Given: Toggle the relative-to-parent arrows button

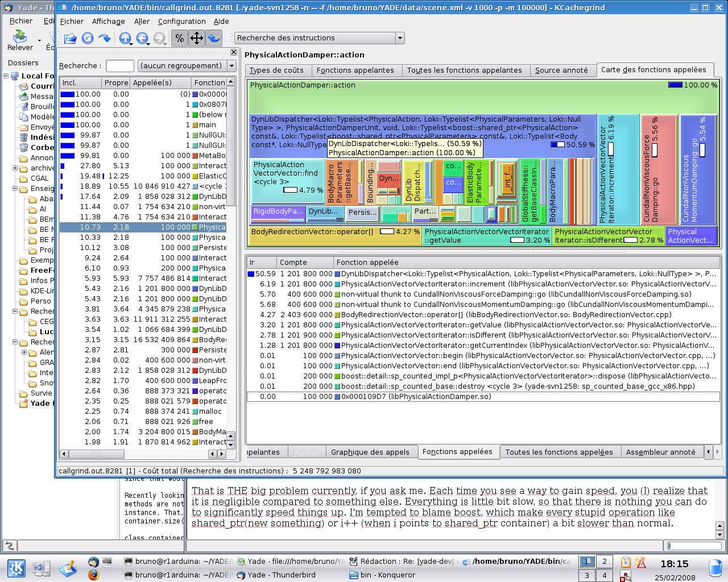Looking at the screenshot, I should (x=196, y=38).
